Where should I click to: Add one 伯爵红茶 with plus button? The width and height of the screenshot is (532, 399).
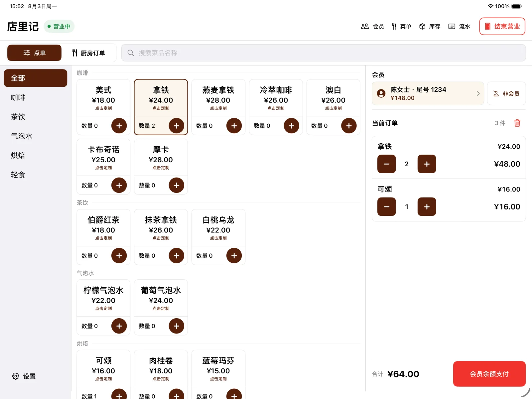pos(119,256)
